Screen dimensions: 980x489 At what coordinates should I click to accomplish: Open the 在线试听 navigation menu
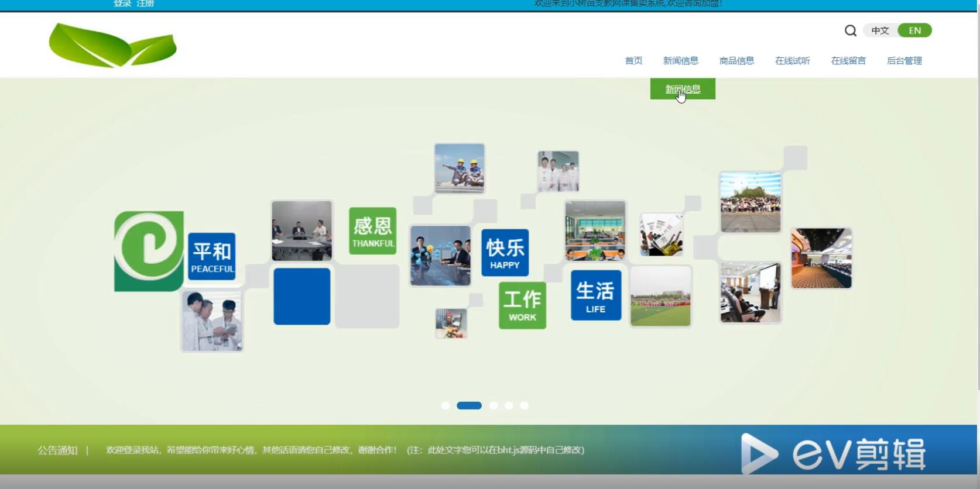793,61
